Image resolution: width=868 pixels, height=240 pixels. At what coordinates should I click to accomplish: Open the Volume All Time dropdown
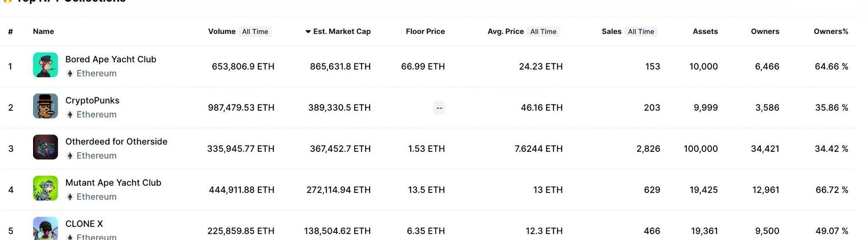point(255,31)
